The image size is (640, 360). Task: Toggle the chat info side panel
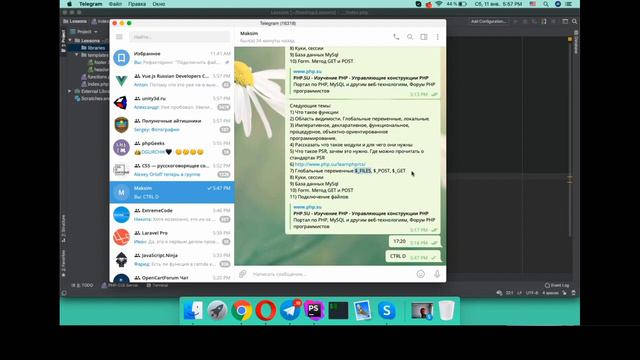(424, 37)
